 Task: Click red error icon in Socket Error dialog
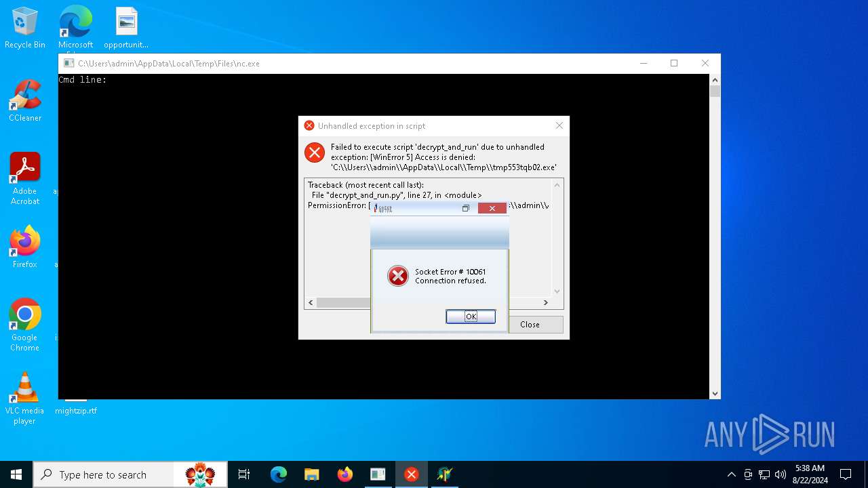pyautogui.click(x=398, y=276)
